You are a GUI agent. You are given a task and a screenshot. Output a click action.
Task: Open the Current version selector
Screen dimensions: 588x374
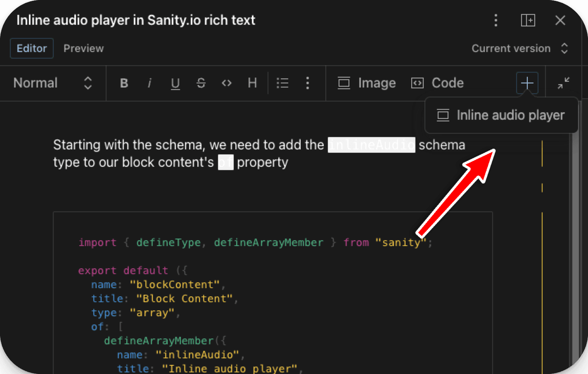coord(520,49)
